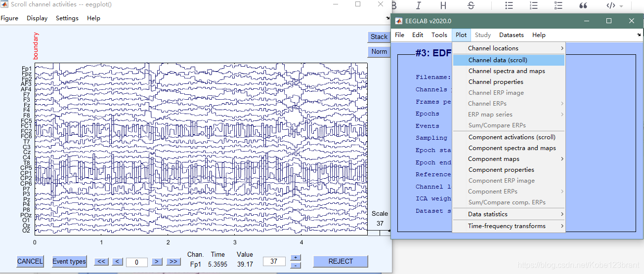The height and width of the screenshot is (274, 644).
Task: Open Figure menu in eegplot window
Action: (x=9, y=18)
